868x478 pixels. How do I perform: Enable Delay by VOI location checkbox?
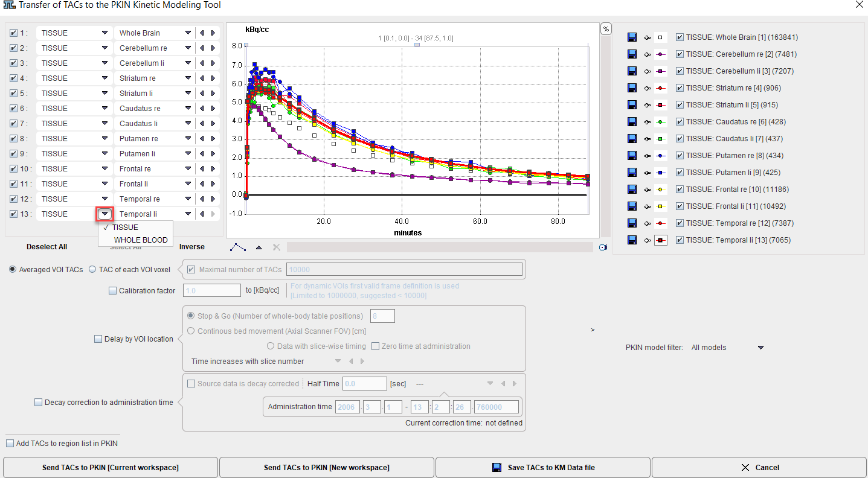click(x=98, y=339)
